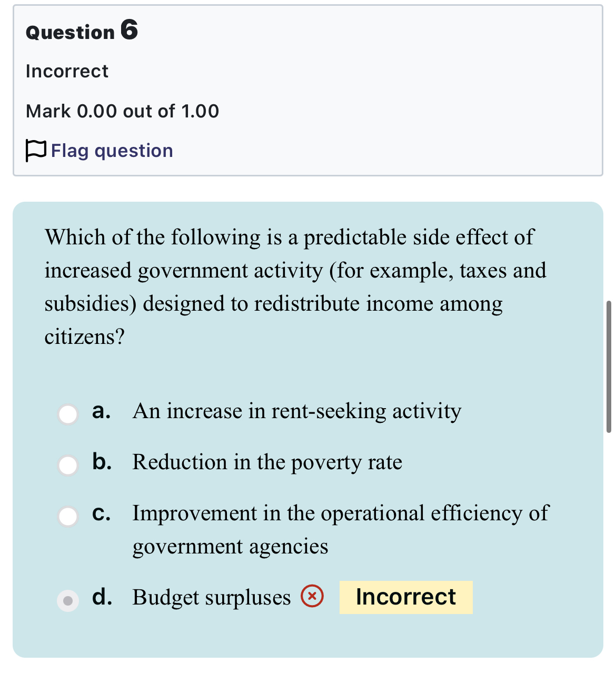Viewport: 616px width, 673px height.
Task: Click 'Improvement in the operational efficiency' answer text
Action: point(340,513)
